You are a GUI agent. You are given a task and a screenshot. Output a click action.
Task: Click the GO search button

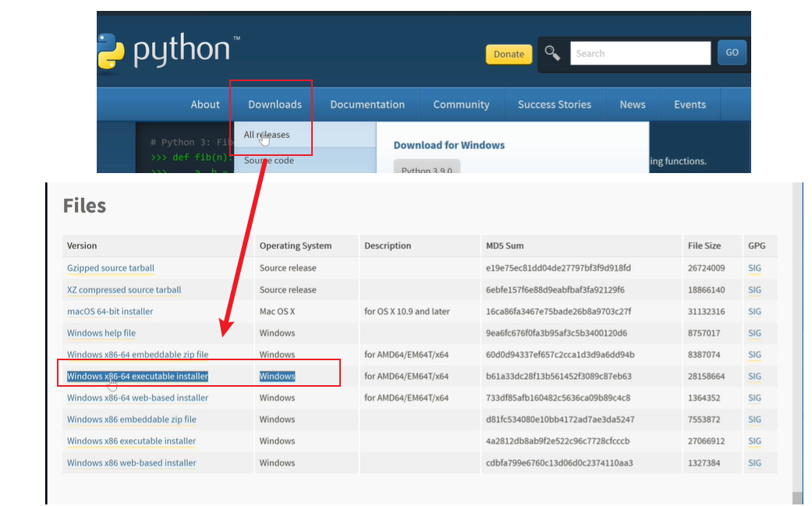(x=732, y=52)
